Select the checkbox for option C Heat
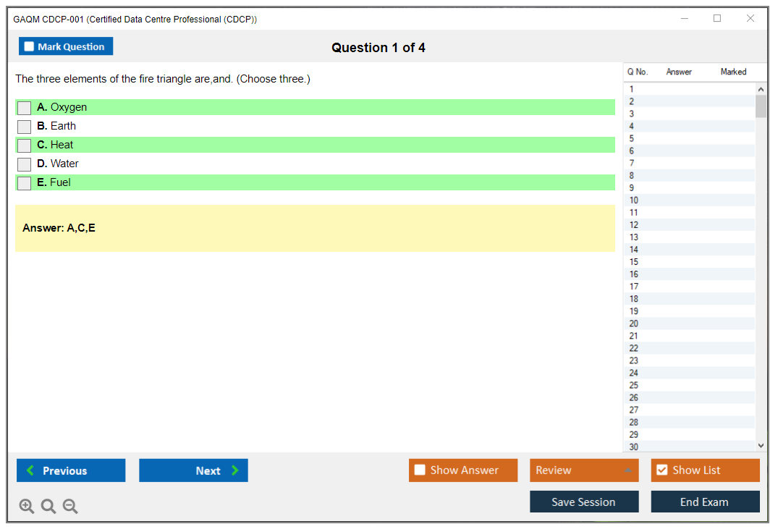The height and width of the screenshot is (532, 778). coord(25,145)
